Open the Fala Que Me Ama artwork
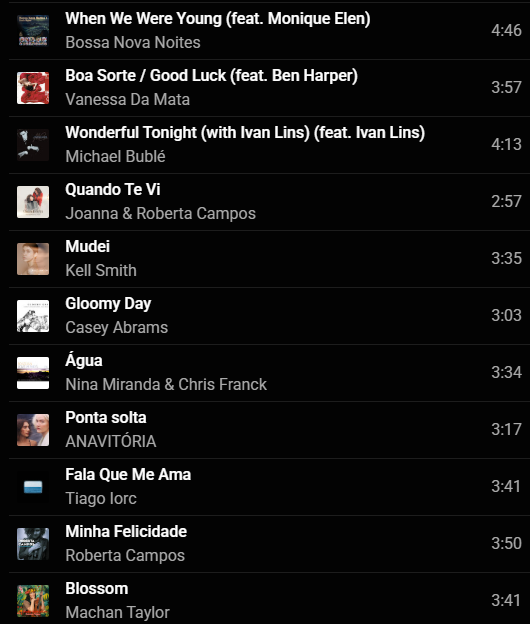The image size is (530, 624). point(33,487)
